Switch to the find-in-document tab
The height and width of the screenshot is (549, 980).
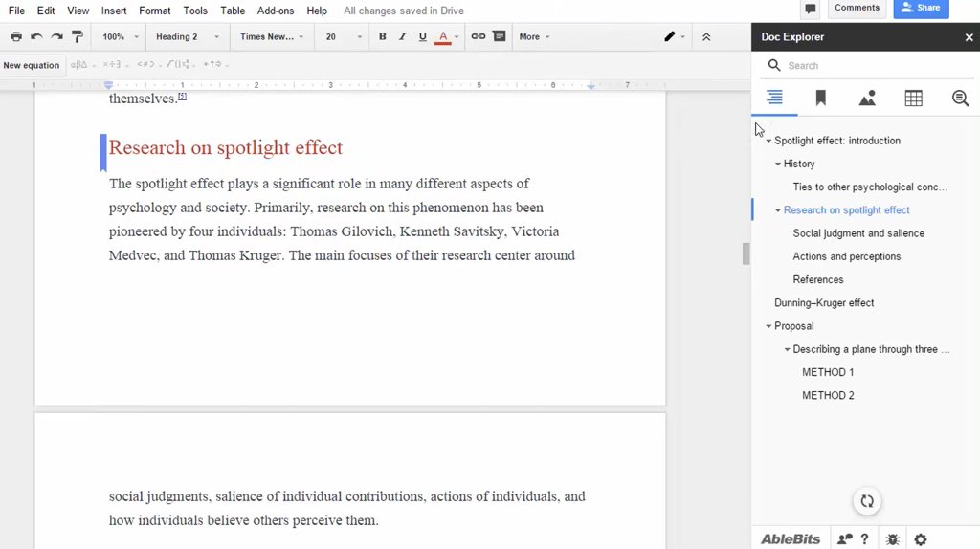(x=960, y=99)
